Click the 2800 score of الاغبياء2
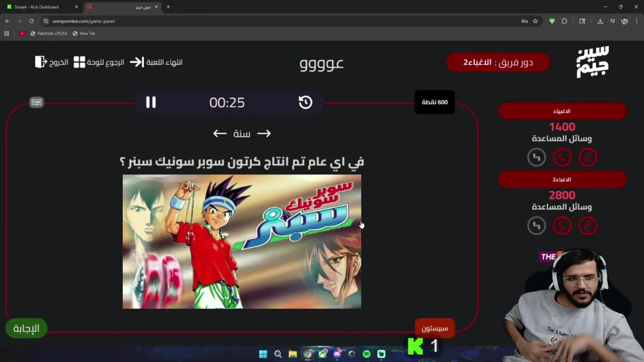644x362 pixels. (x=562, y=195)
